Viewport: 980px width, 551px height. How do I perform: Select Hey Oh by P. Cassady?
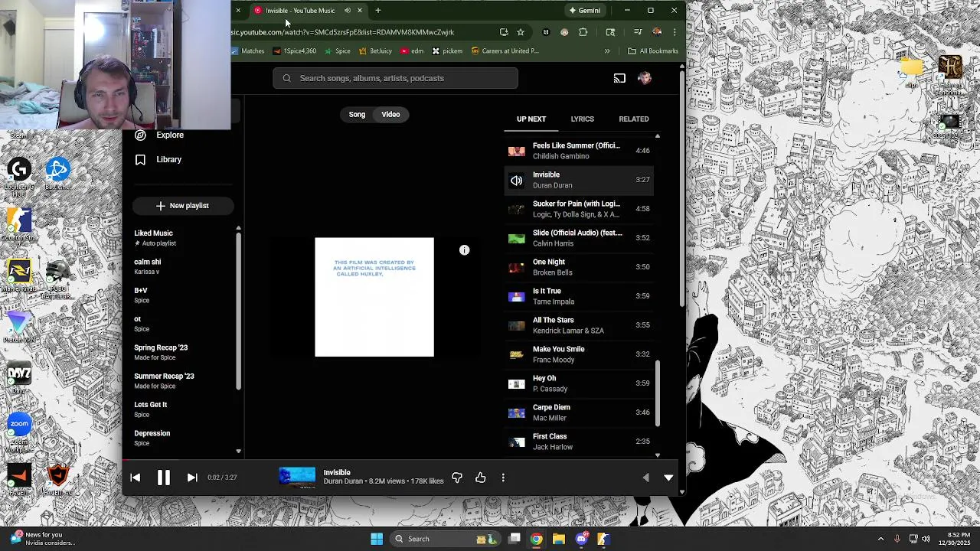click(x=580, y=383)
